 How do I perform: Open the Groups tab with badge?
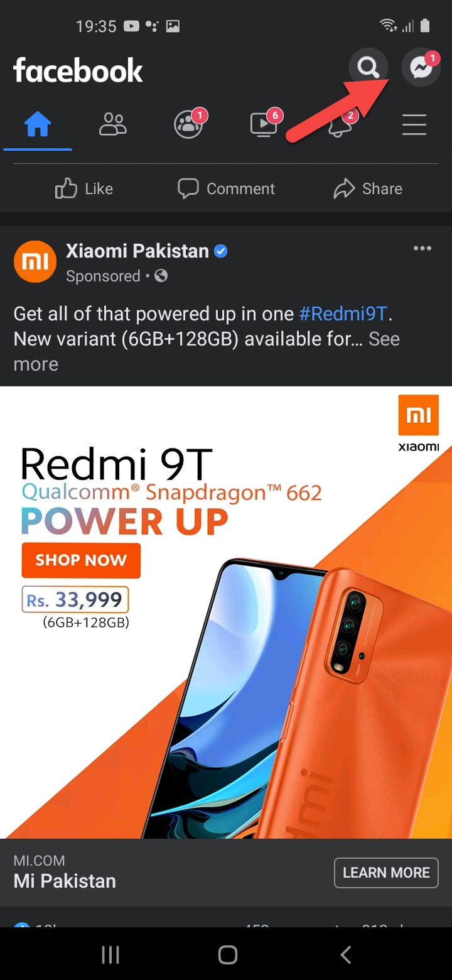point(189,123)
